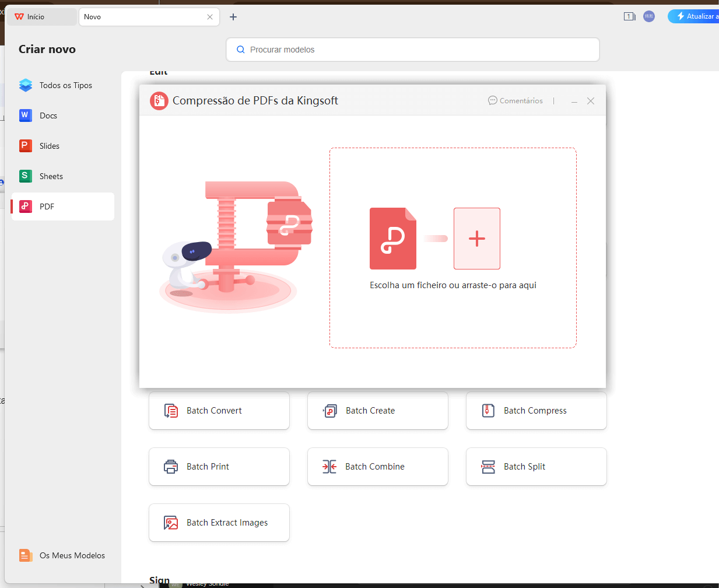Image resolution: width=719 pixels, height=588 pixels.
Task: Select Sheets in sidebar
Action: pyautogui.click(x=63, y=176)
